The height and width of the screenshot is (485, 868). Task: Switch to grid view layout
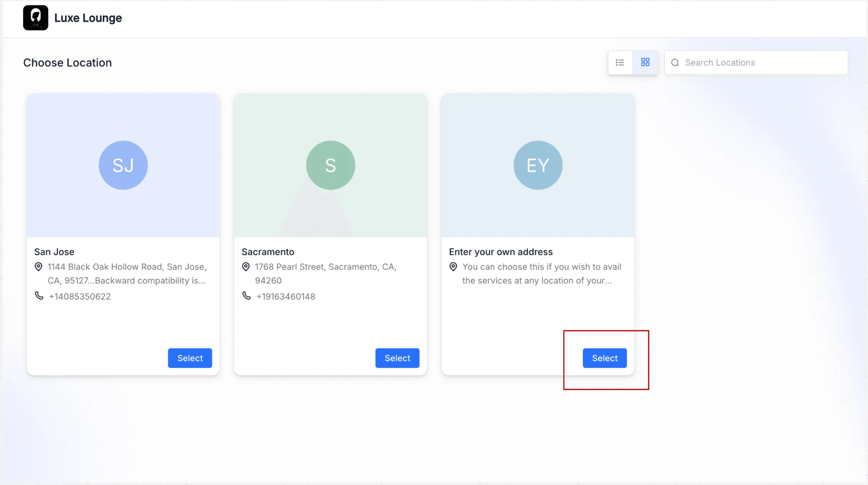point(645,63)
